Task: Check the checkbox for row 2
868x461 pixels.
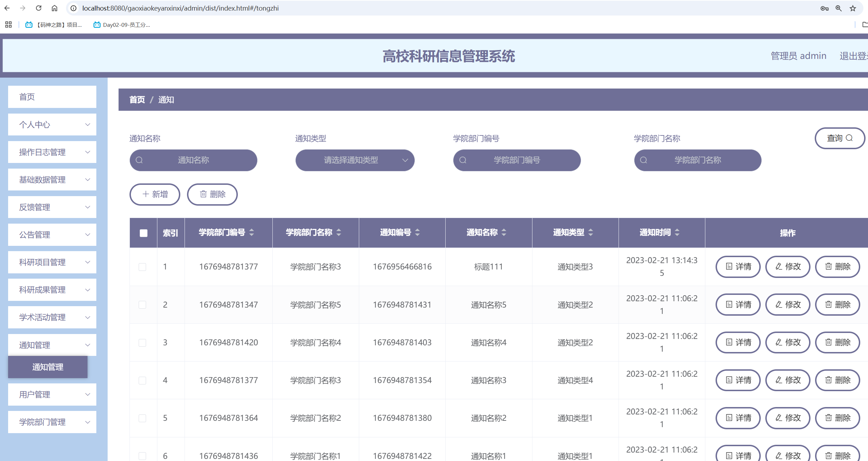Action: [143, 305]
